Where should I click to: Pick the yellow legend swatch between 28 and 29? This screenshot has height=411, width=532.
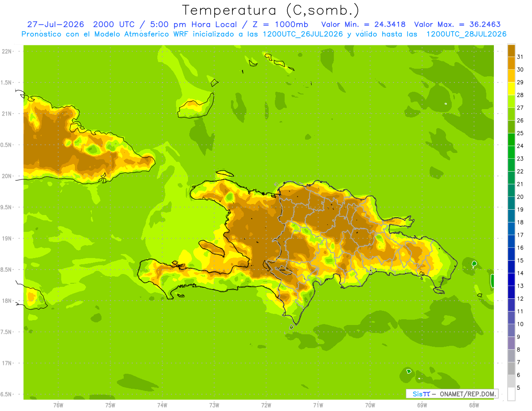(511, 89)
